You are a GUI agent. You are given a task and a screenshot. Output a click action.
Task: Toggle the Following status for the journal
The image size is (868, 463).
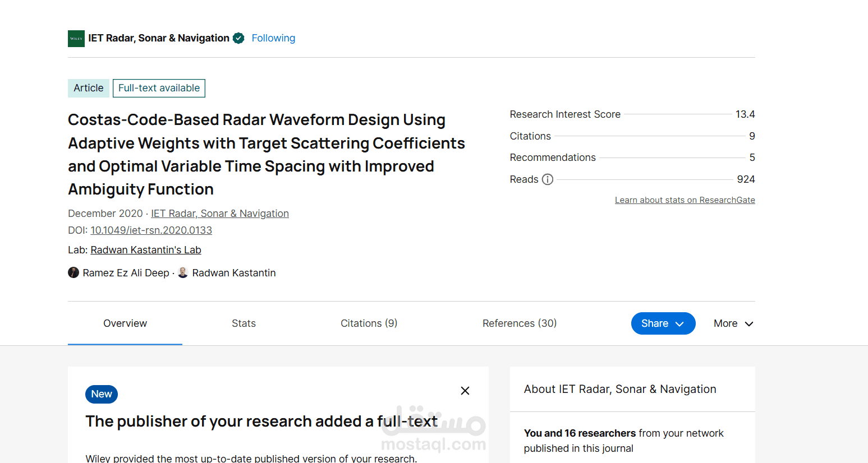(x=273, y=38)
